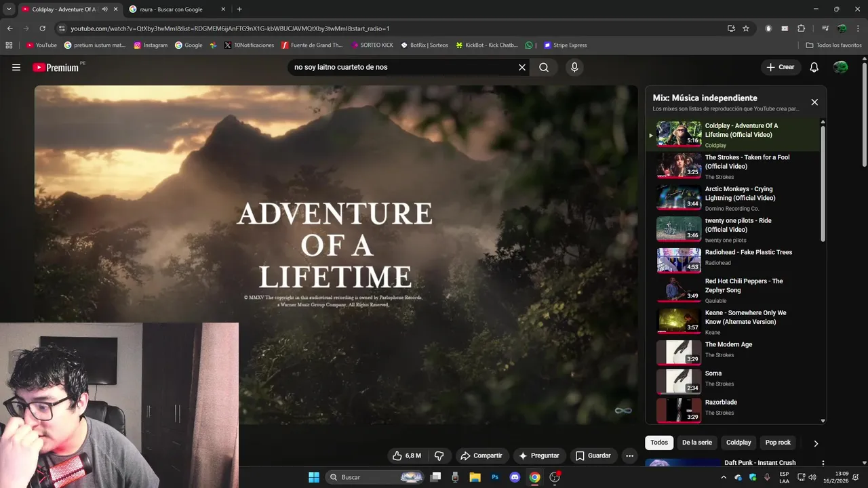
Task: Select the Todos filter chip
Action: click(659, 443)
